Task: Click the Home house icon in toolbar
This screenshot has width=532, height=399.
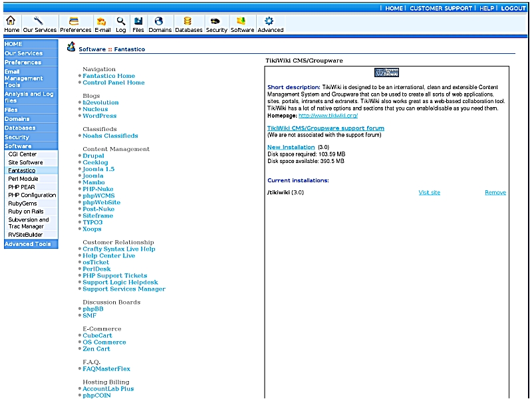Action: pyautogui.click(x=11, y=21)
